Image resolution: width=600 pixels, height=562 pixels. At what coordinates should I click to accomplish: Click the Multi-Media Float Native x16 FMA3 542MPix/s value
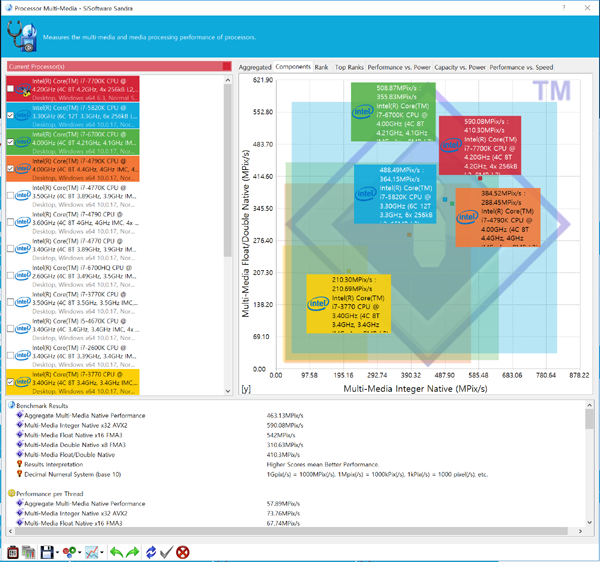pyautogui.click(x=281, y=435)
